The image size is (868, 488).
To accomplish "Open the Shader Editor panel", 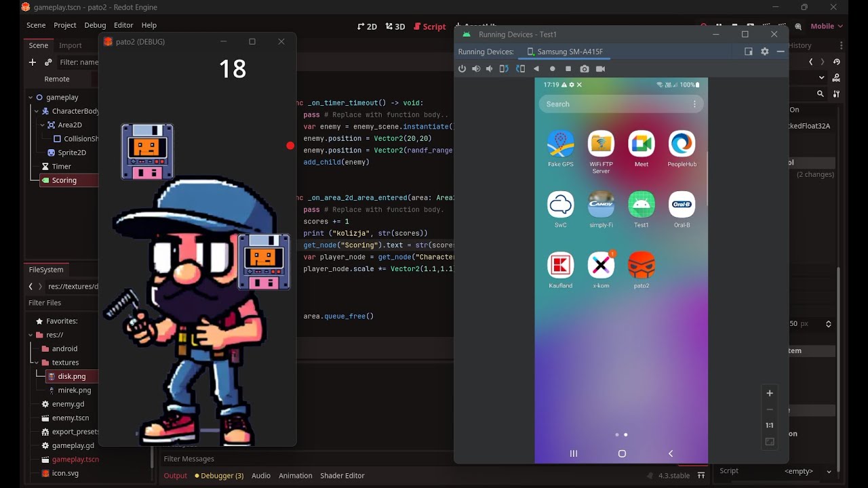I will (x=342, y=476).
